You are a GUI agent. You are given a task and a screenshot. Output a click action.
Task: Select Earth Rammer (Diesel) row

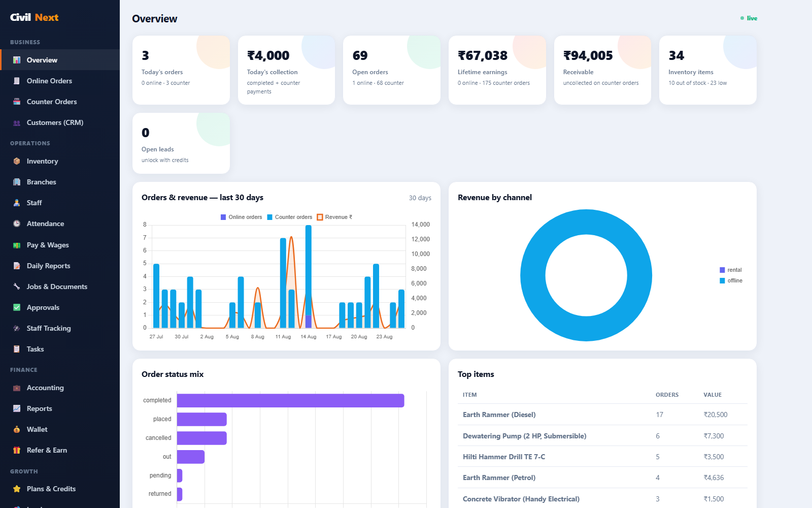tap(602, 415)
